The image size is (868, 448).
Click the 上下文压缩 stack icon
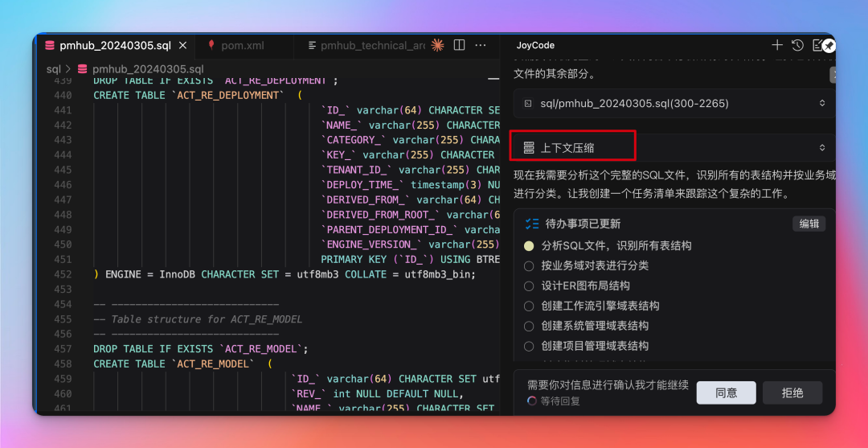529,147
